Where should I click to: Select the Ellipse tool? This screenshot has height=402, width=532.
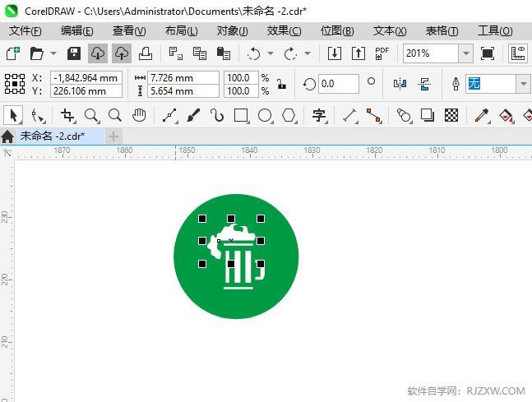pos(266,115)
